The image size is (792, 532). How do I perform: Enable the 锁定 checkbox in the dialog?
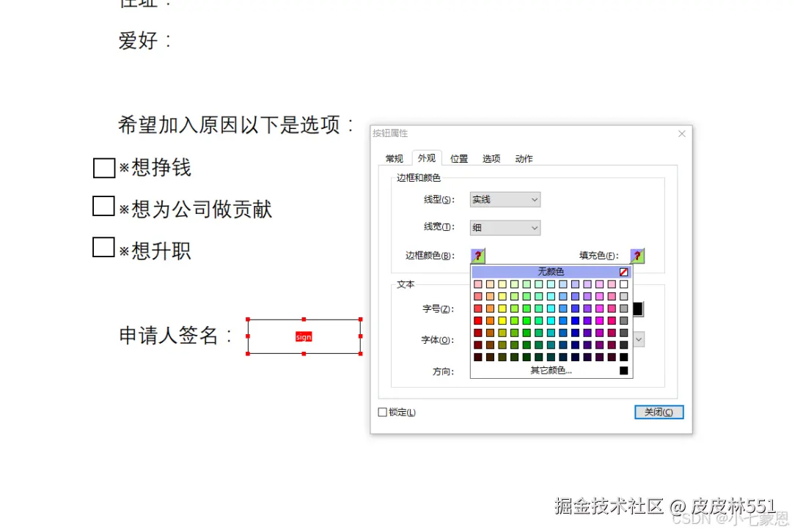tap(382, 411)
